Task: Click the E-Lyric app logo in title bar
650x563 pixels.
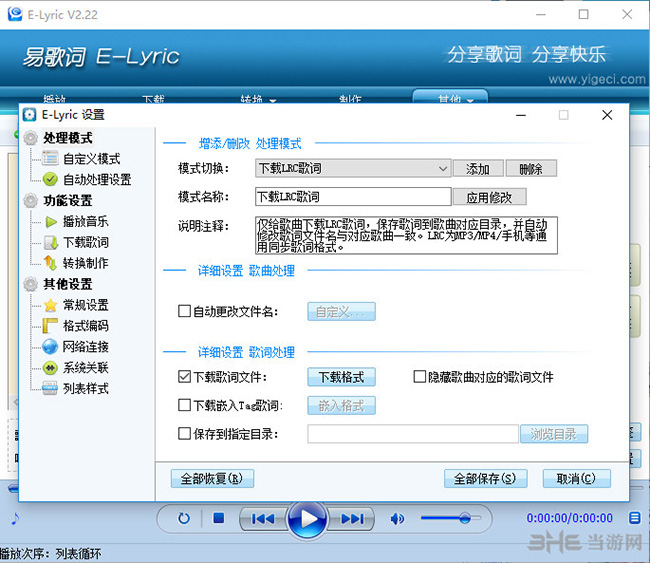Action: click(15, 14)
